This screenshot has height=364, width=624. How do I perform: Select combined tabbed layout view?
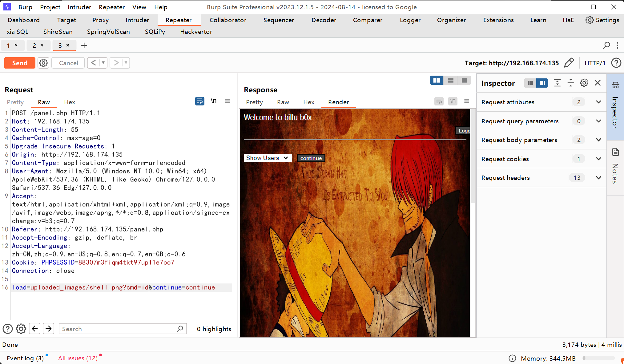(x=464, y=80)
